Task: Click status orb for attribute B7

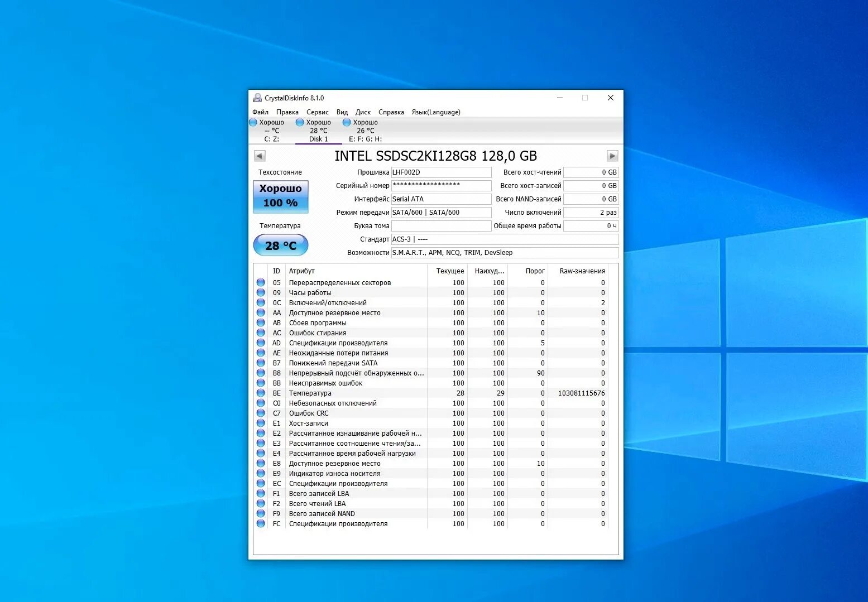Action: tap(261, 363)
